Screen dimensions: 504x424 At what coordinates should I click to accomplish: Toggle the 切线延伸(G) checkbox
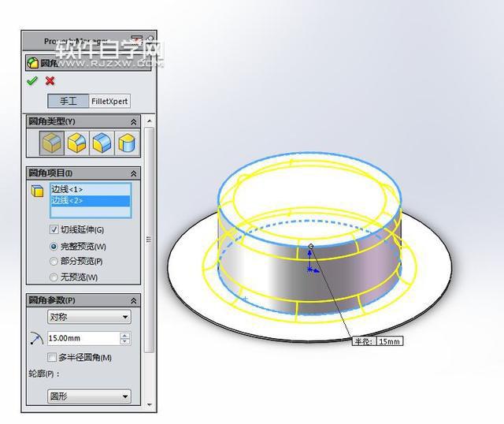[54, 229]
